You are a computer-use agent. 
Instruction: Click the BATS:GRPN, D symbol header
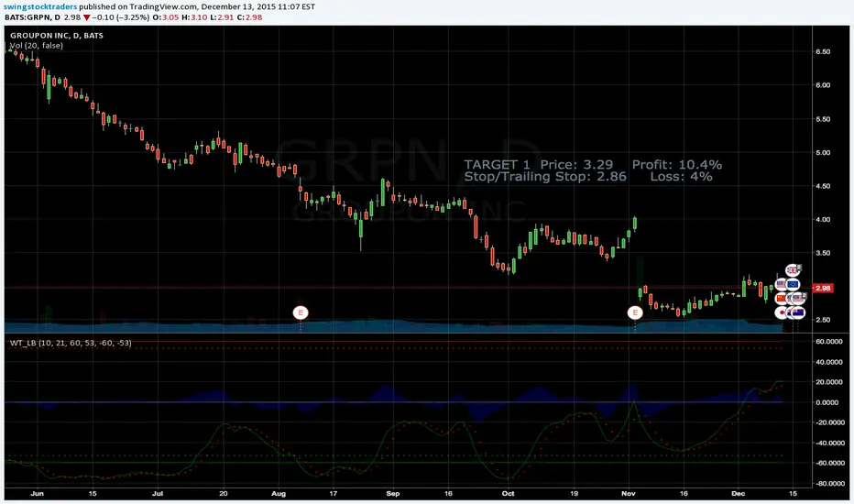tap(32, 17)
